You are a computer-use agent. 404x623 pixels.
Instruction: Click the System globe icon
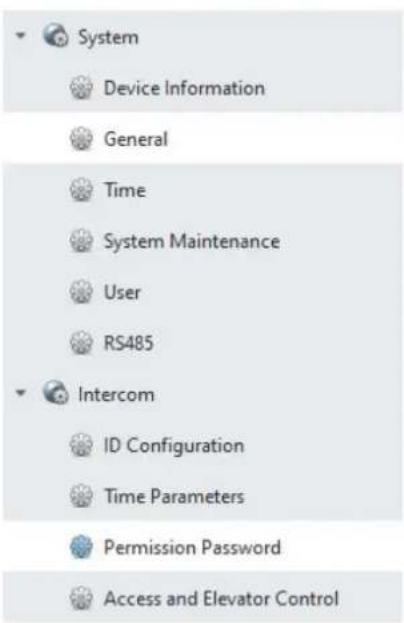pos(56,35)
